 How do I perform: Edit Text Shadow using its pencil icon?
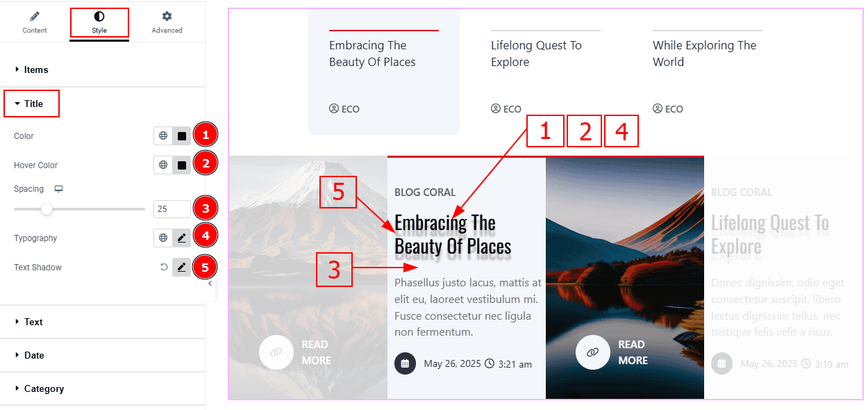181,268
